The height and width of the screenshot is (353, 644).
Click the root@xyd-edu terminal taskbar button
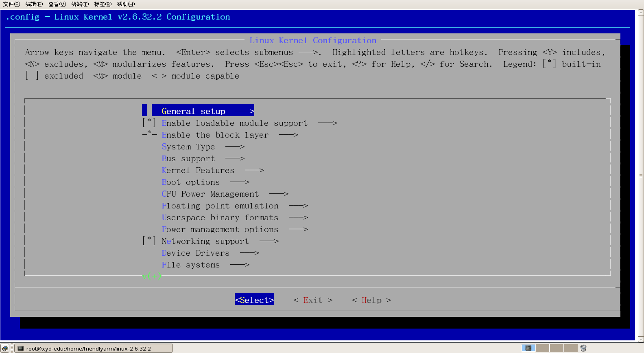click(94, 349)
